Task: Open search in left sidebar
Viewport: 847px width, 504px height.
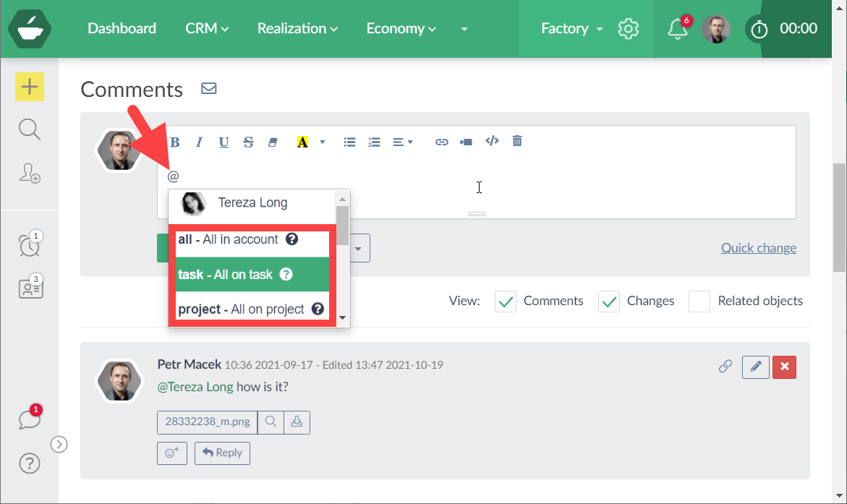Action: pyautogui.click(x=29, y=129)
